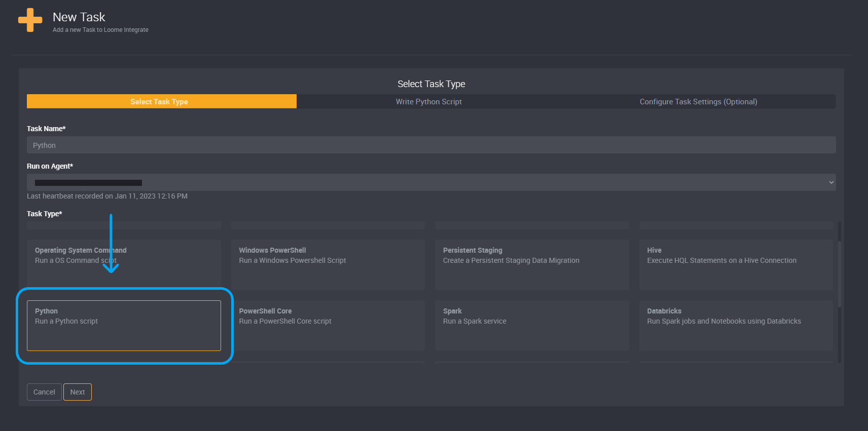Open Configure Task Settings (Optional) step

point(698,101)
